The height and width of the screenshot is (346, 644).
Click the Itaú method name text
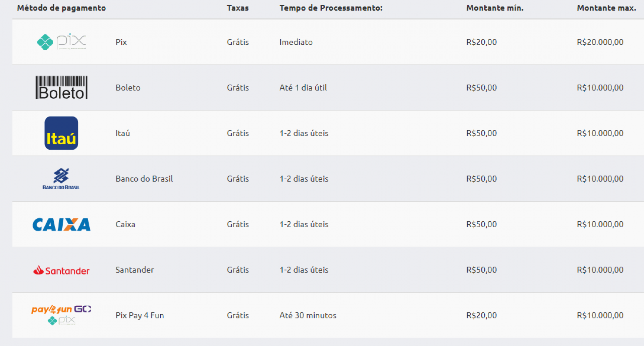point(122,134)
